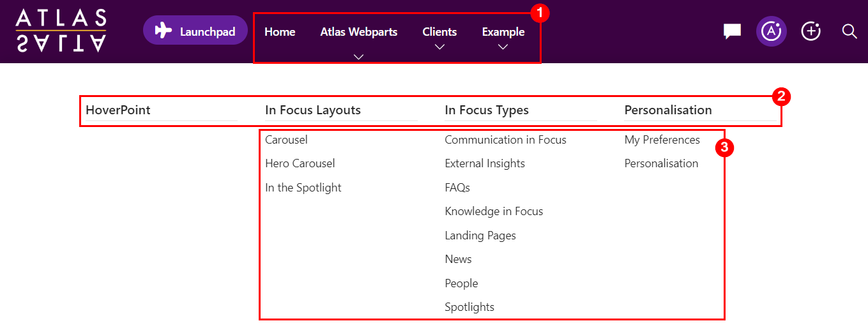Click the add plus circle icon
Image resolution: width=868 pixels, height=330 pixels.
point(811,31)
